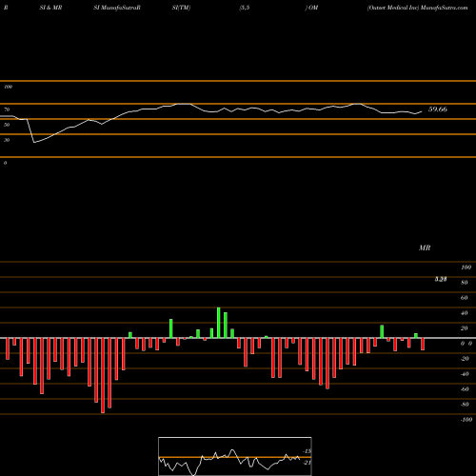Click the 0 label on the RSI axis

[5, 163]
